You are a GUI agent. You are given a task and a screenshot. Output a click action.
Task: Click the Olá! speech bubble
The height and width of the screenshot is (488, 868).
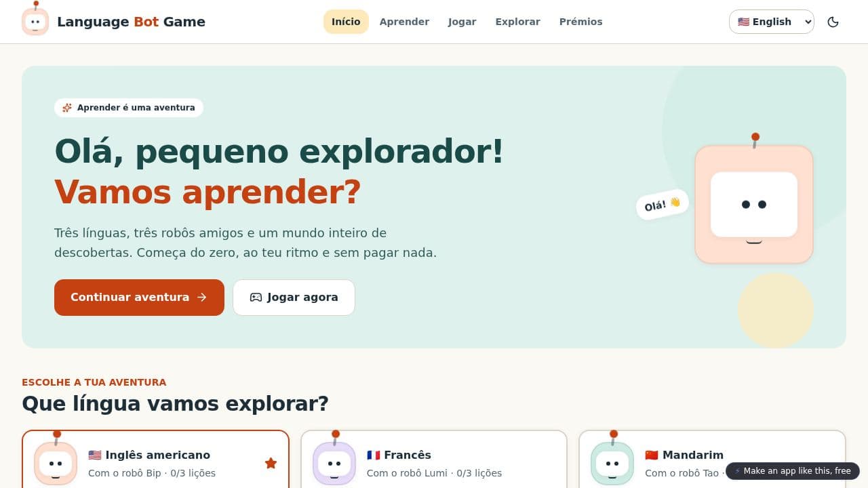tap(663, 204)
